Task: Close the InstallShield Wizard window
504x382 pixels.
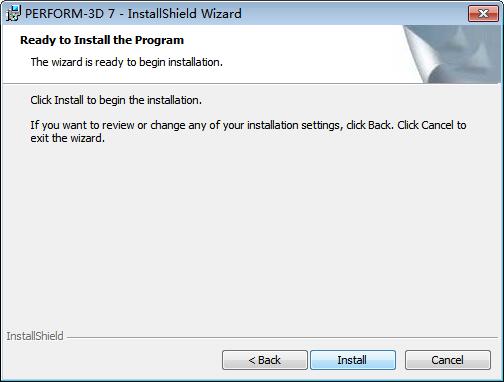Action: [483, 13]
